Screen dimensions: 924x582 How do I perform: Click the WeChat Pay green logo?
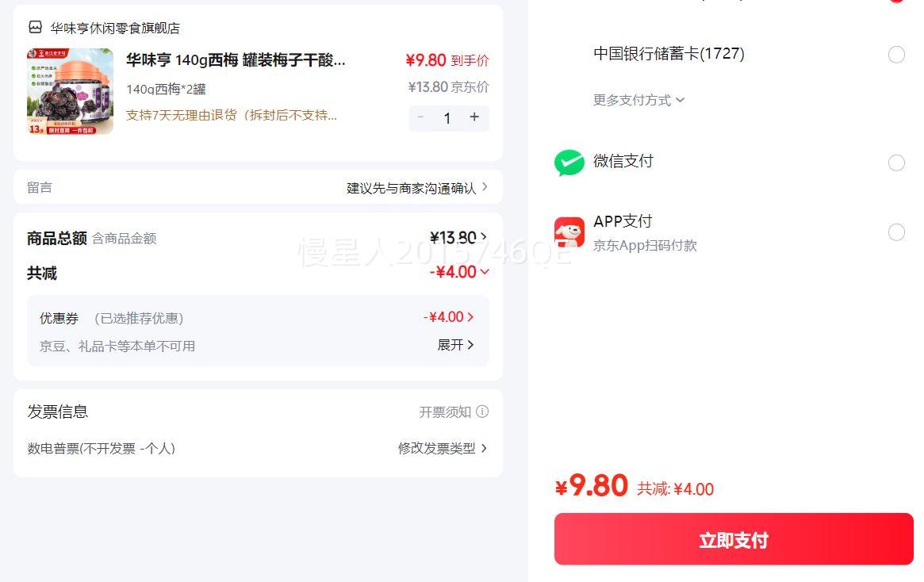[569, 163]
